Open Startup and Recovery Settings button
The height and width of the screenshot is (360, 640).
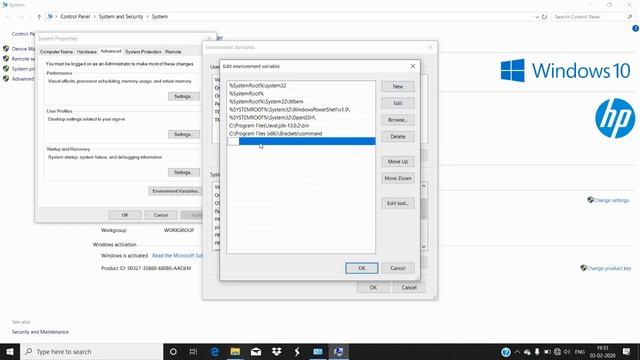184,172
